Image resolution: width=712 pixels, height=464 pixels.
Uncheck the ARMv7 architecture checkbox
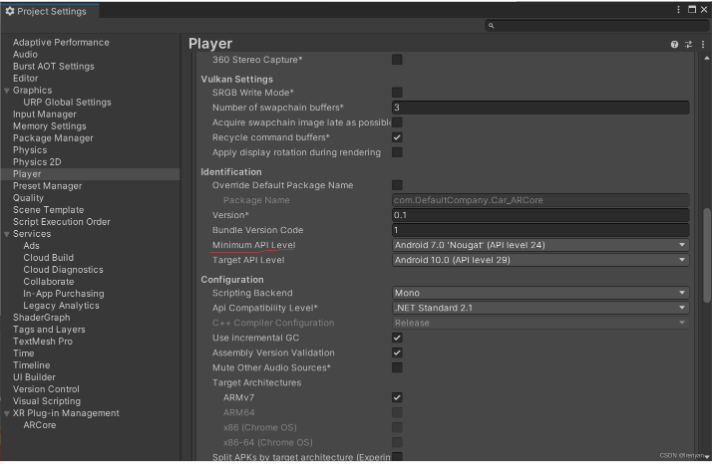pyautogui.click(x=397, y=398)
